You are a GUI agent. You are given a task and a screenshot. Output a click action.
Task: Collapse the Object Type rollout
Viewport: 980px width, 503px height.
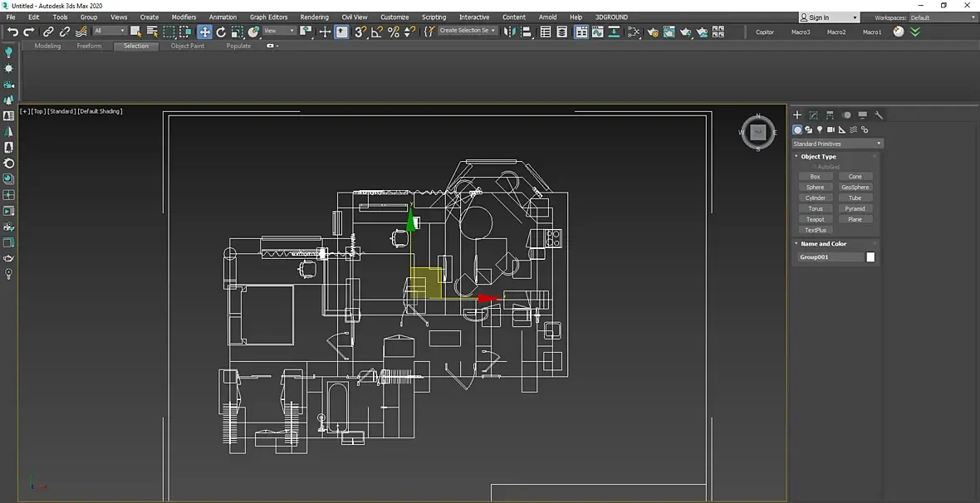click(818, 156)
